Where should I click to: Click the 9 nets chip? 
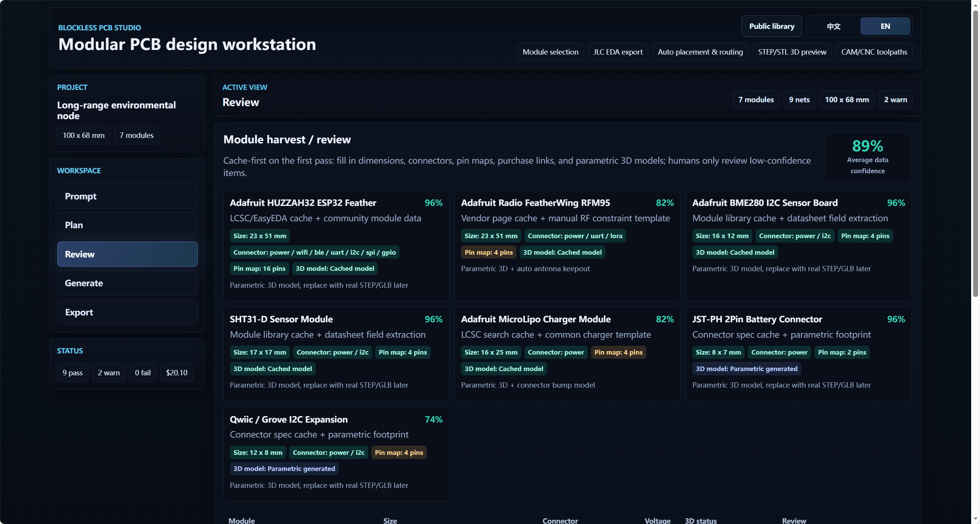point(799,99)
